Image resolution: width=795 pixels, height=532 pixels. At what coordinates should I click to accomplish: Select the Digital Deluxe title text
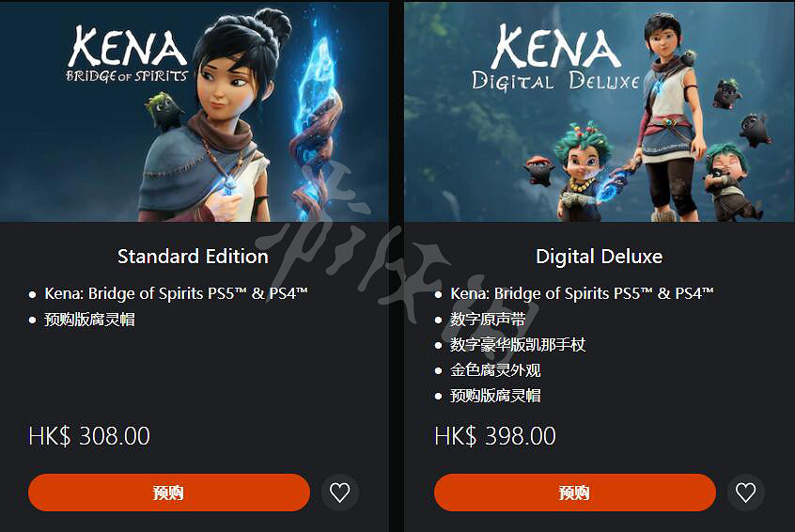click(600, 256)
